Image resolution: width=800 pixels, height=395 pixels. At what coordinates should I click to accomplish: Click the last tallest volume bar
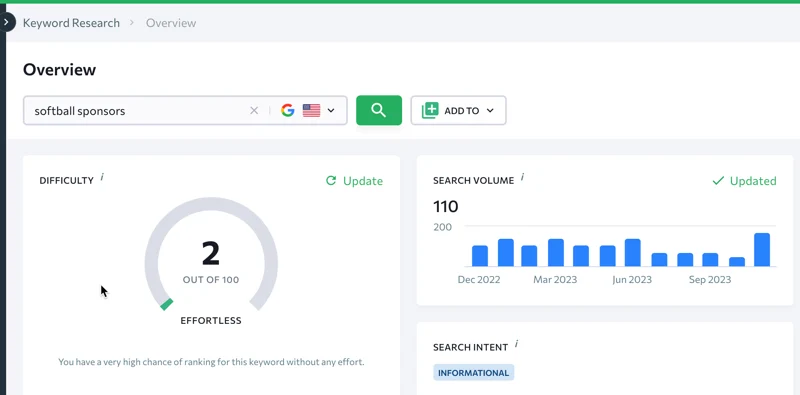[762, 250]
